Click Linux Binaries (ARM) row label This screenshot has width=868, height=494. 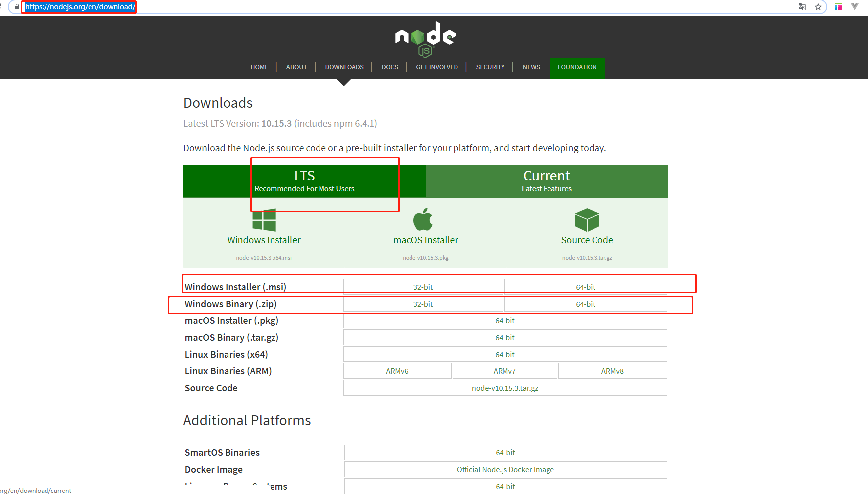[x=228, y=371]
